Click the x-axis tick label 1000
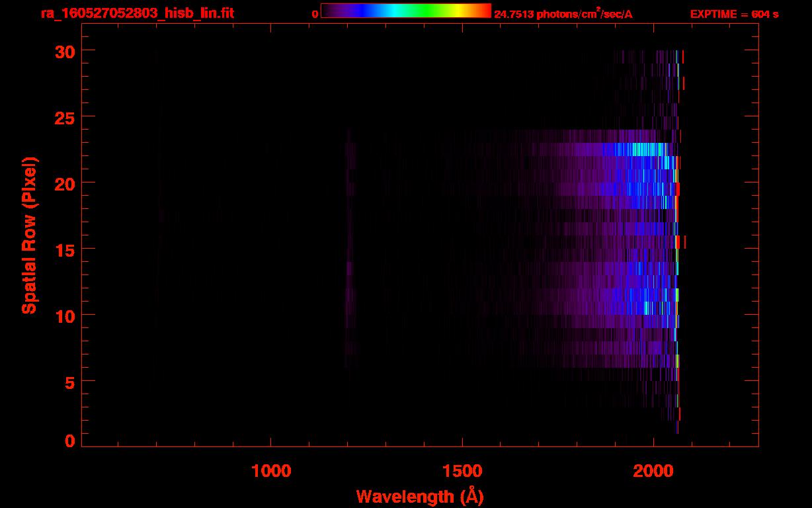The width and height of the screenshot is (812, 508). click(271, 470)
